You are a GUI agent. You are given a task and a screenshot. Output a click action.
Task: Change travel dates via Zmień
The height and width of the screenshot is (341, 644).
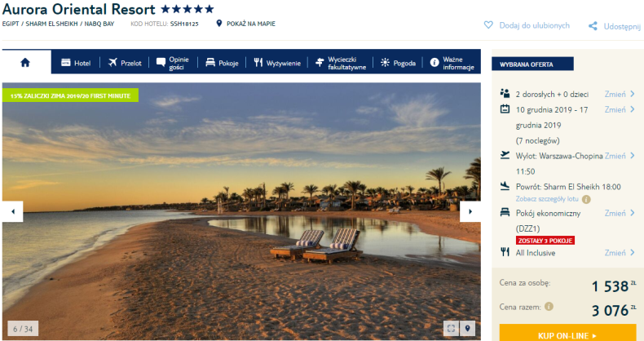(x=620, y=109)
